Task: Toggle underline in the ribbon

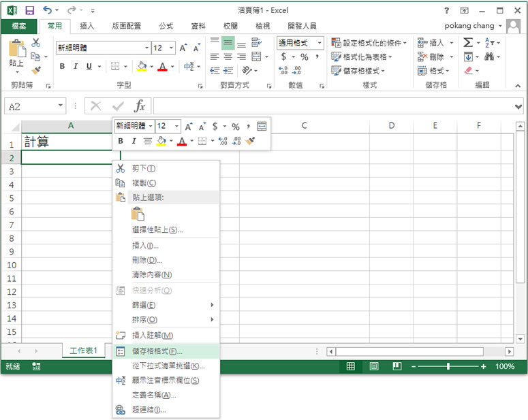Action: (x=89, y=66)
